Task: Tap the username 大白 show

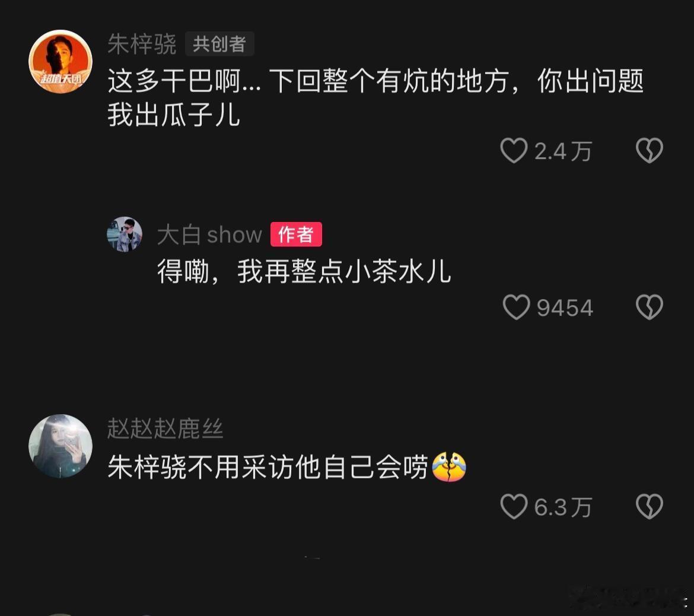Action: pos(210,234)
